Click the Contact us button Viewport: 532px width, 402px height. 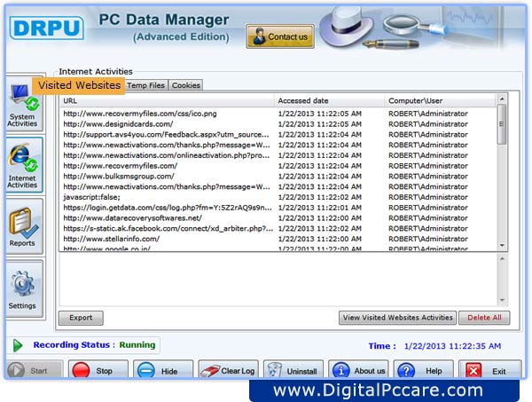pyautogui.click(x=280, y=36)
